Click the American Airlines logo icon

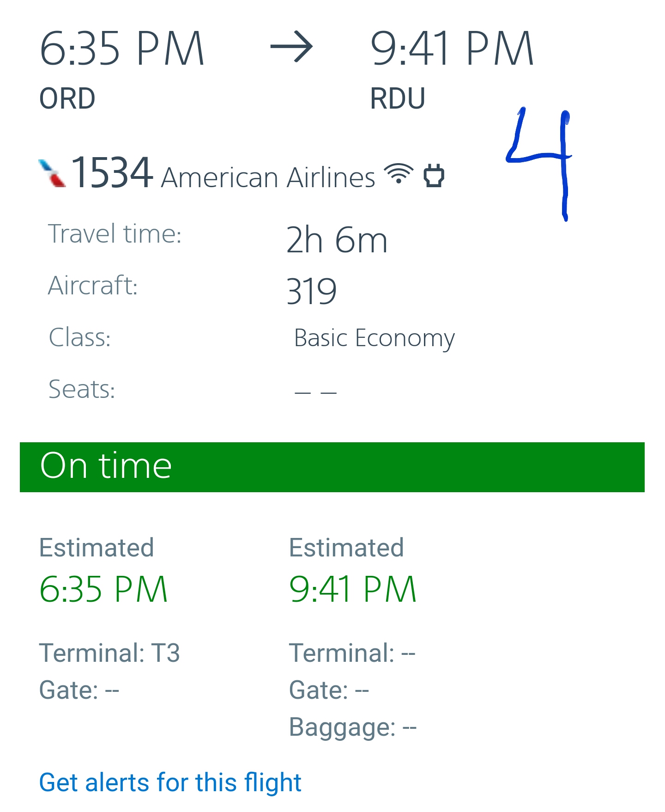click(52, 173)
